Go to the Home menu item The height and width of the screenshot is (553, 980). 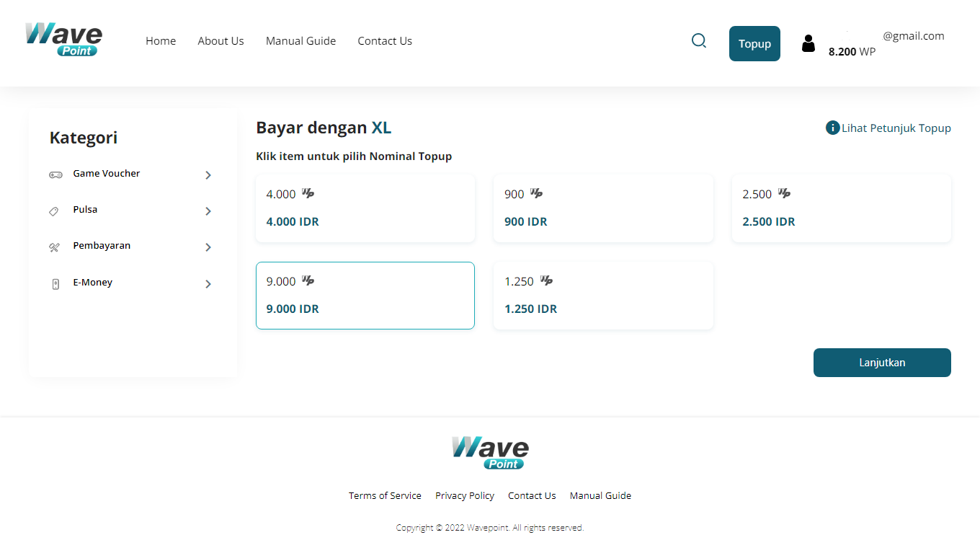pos(161,41)
